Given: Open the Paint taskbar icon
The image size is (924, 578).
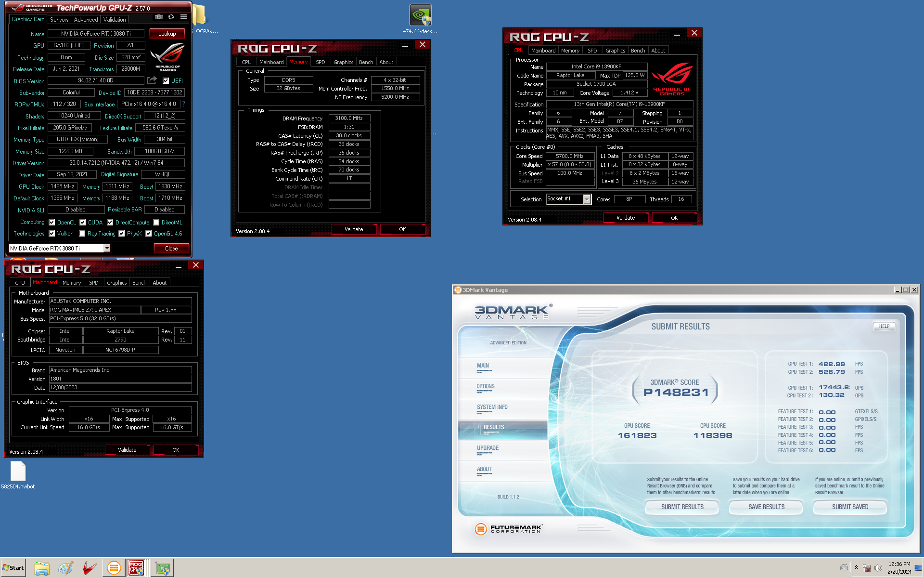Looking at the screenshot, I should pos(65,568).
